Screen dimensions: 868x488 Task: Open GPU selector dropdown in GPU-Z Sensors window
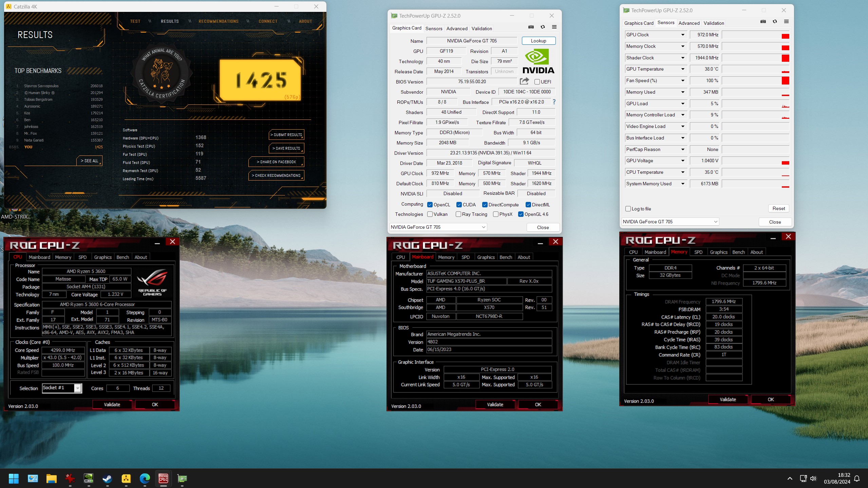coord(670,222)
